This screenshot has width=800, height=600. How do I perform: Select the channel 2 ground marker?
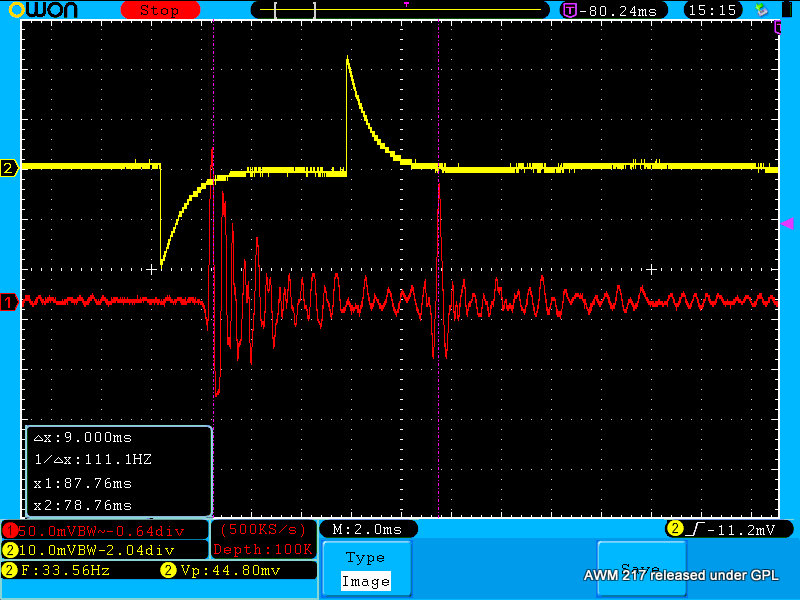click(x=9, y=167)
